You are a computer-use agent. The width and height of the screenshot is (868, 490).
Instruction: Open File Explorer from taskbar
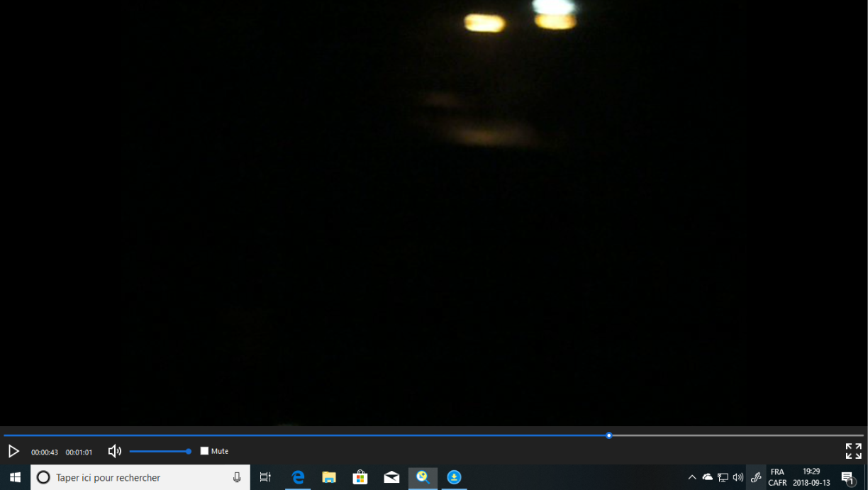click(329, 477)
